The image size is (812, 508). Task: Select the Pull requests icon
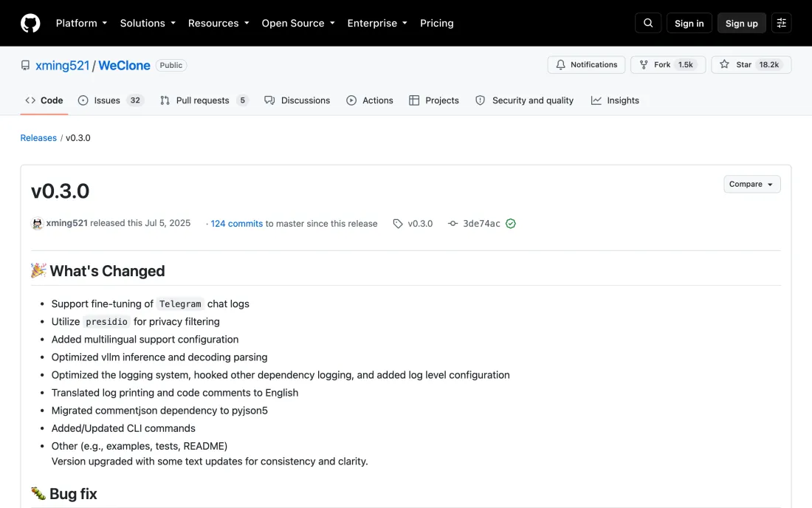[x=165, y=100]
